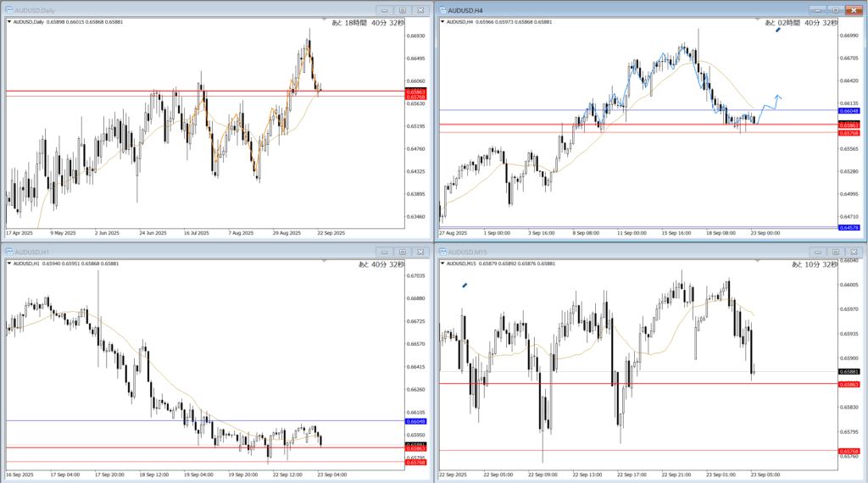Screen dimensions: 868x483
Task: Select the blue pen marker in M15 chart
Action: pos(465,286)
